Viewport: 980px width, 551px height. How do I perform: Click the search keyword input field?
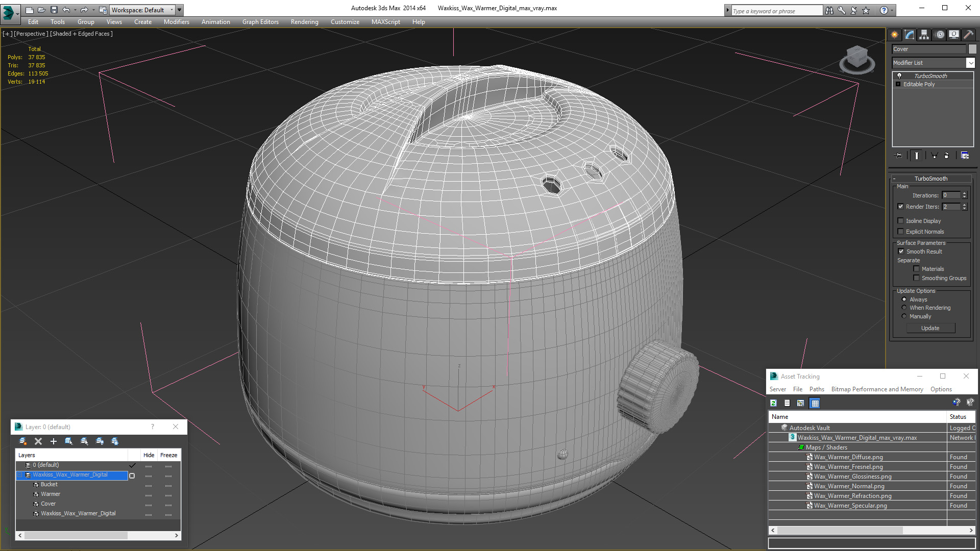(x=776, y=11)
